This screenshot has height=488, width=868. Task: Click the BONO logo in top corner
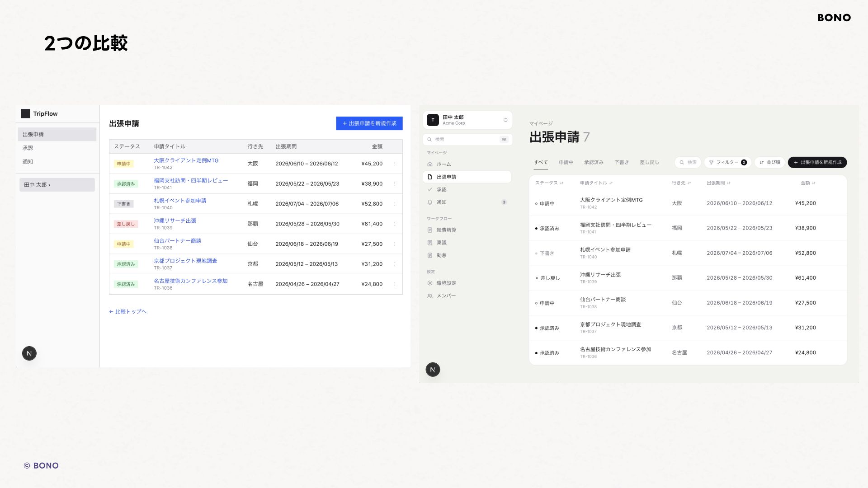pyautogui.click(x=834, y=18)
